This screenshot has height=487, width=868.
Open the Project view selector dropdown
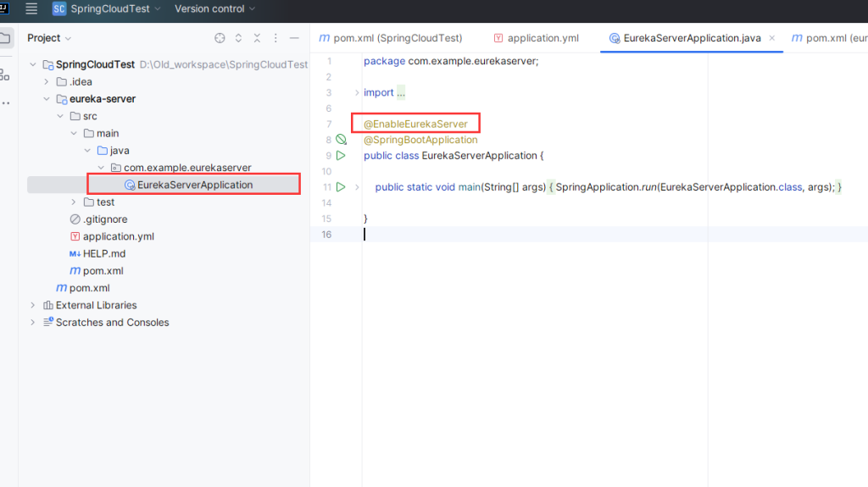[49, 38]
